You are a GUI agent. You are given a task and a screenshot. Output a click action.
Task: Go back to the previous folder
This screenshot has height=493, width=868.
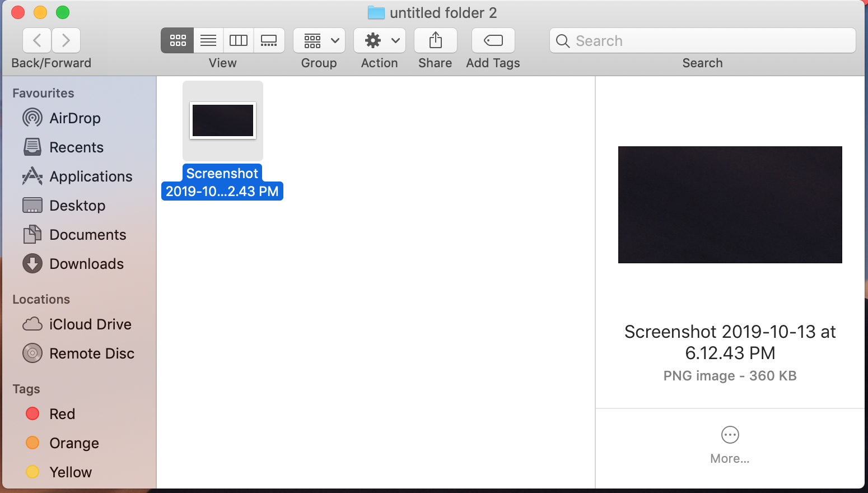coord(37,40)
